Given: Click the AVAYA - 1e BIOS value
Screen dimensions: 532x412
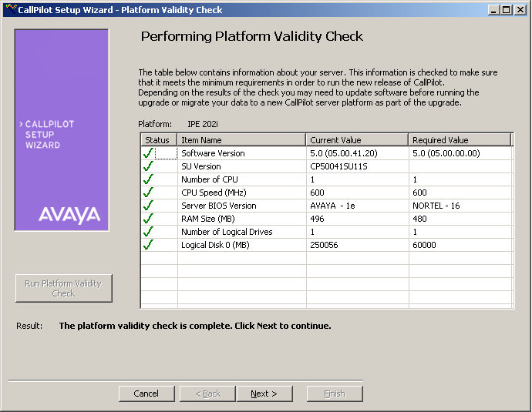Looking at the screenshot, I should pyautogui.click(x=332, y=206).
